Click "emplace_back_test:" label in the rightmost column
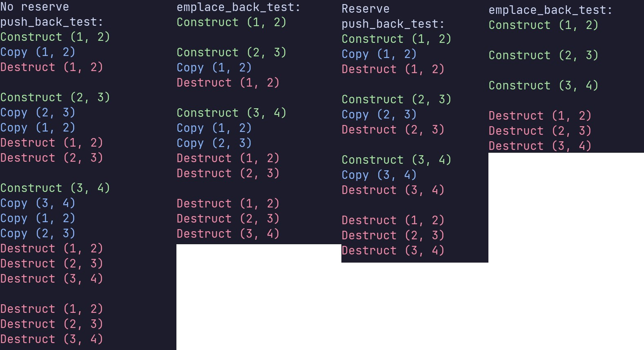 (550, 10)
